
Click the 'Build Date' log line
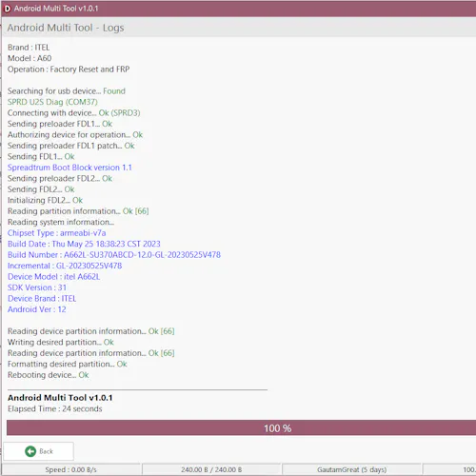(84, 244)
